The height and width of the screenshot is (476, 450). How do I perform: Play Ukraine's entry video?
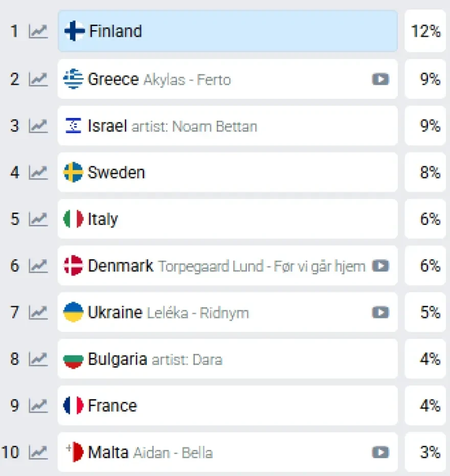click(x=380, y=312)
